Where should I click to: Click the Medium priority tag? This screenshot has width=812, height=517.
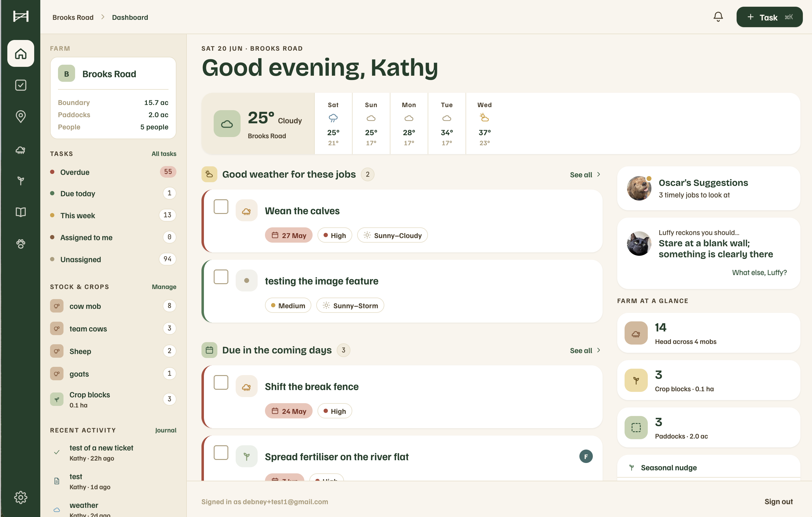point(288,305)
